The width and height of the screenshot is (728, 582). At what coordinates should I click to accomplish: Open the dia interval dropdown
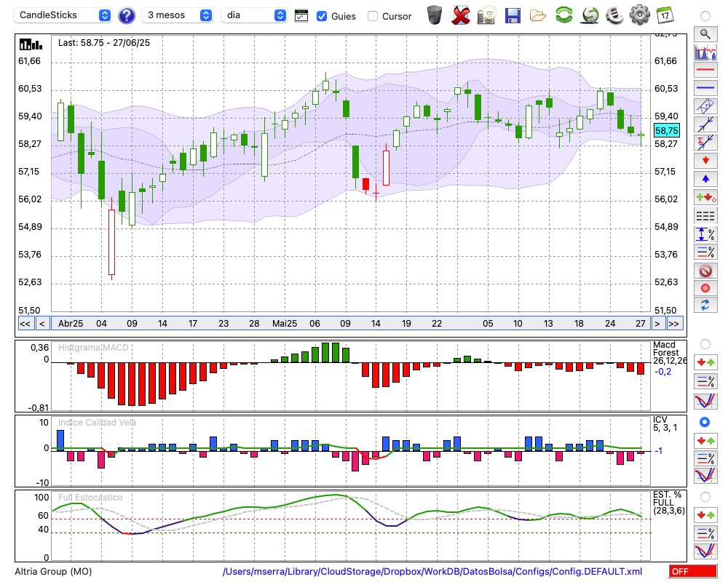(x=254, y=15)
